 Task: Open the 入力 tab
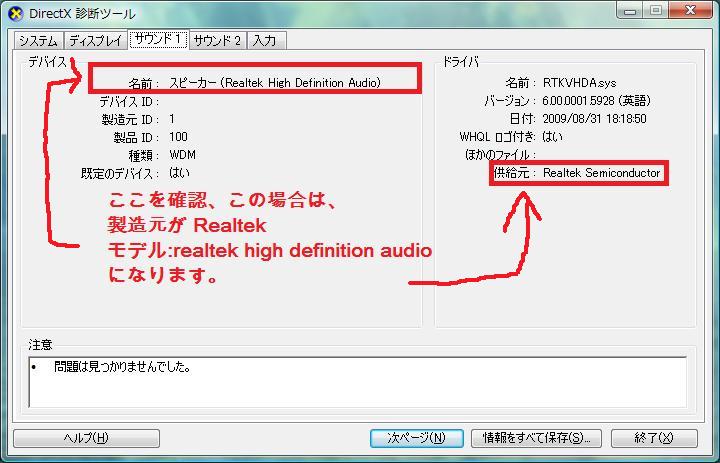coord(266,41)
